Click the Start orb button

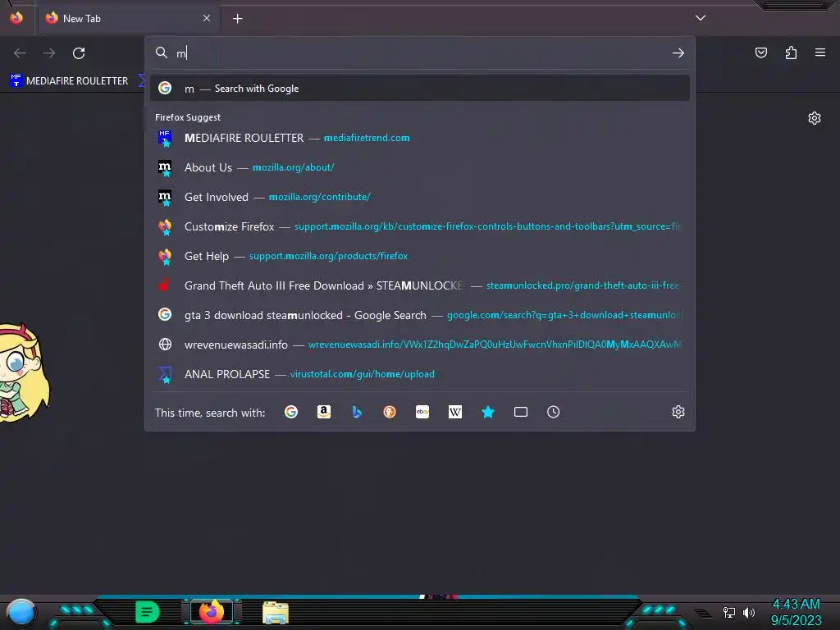click(21, 613)
